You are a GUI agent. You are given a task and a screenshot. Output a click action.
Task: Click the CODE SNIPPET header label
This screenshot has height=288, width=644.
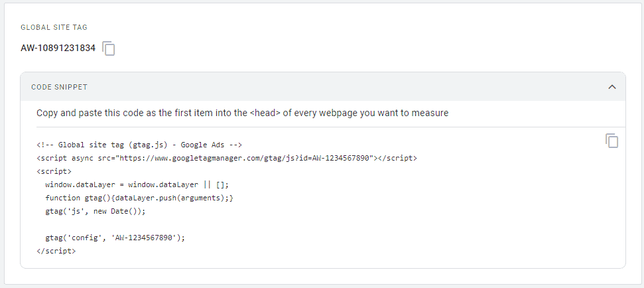[59, 87]
